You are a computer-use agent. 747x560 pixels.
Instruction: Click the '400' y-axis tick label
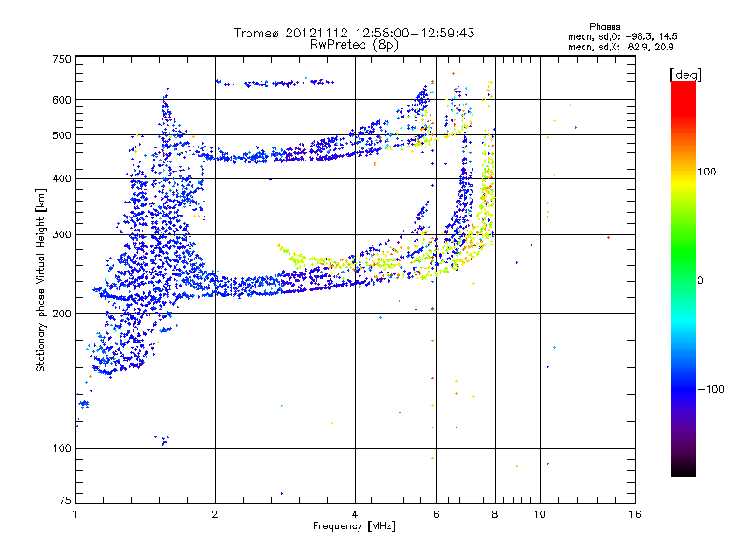62,178
